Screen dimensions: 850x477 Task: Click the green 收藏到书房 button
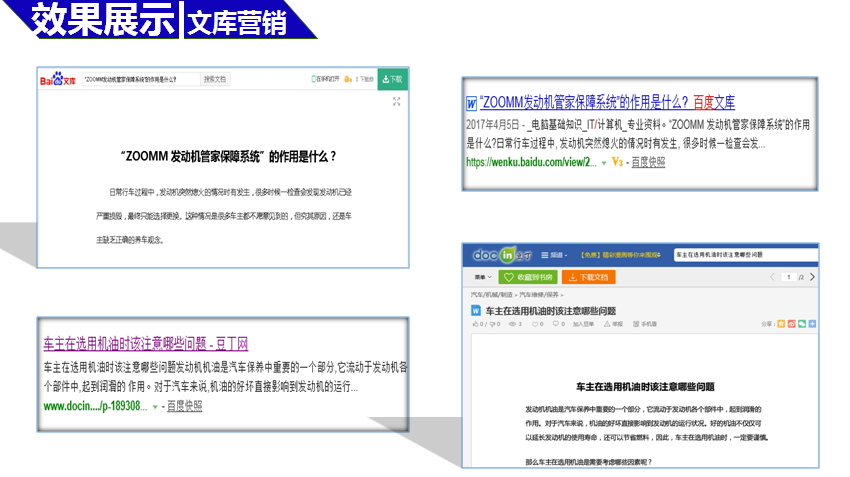click(528, 277)
